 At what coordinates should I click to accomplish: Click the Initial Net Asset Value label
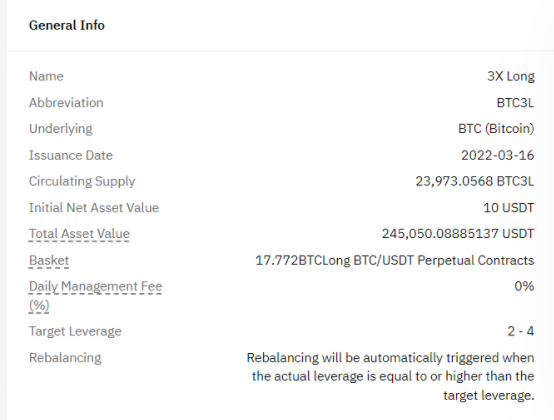pyautogui.click(x=94, y=208)
